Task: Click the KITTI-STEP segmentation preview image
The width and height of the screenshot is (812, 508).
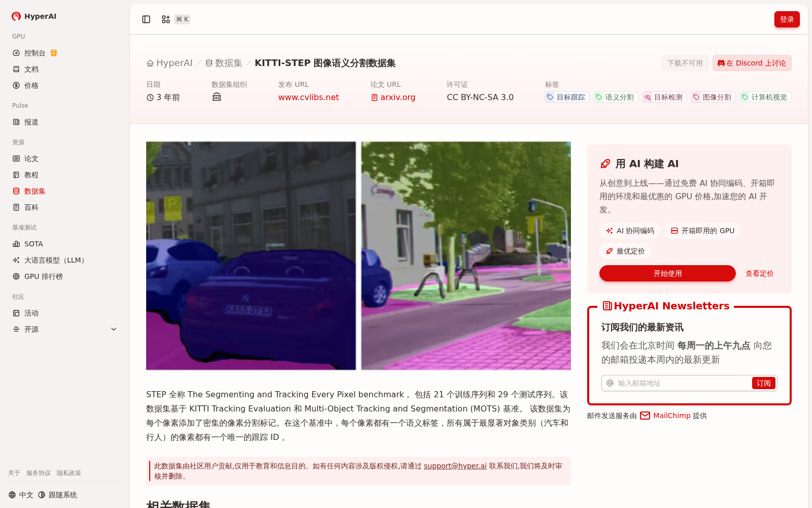Action: pos(358,256)
